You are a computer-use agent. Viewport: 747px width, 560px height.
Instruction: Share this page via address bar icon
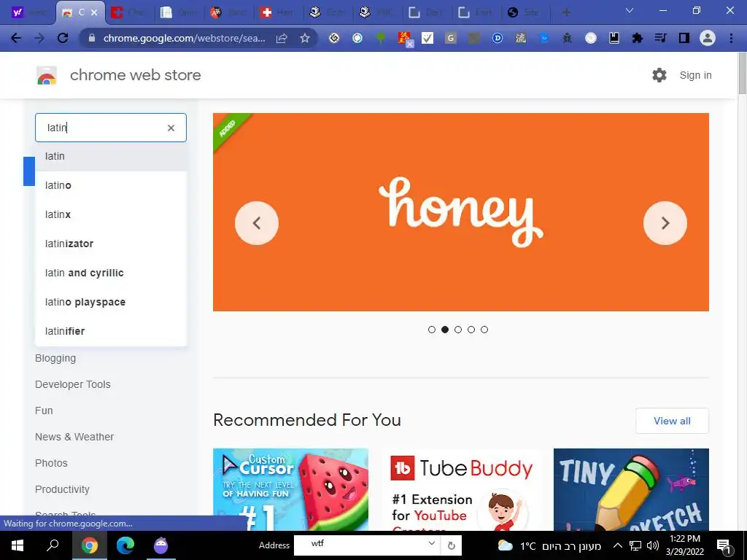point(282,38)
